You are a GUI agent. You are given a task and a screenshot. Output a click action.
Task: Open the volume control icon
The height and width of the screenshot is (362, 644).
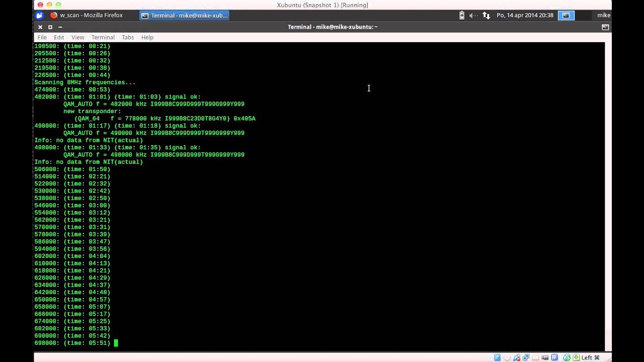[x=473, y=15]
